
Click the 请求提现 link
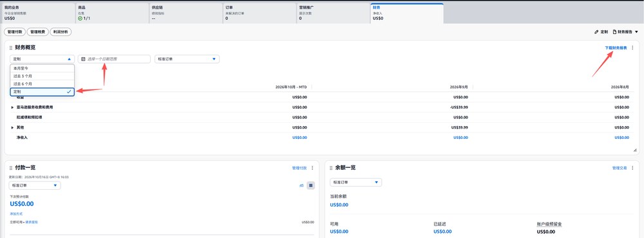(x=32, y=222)
